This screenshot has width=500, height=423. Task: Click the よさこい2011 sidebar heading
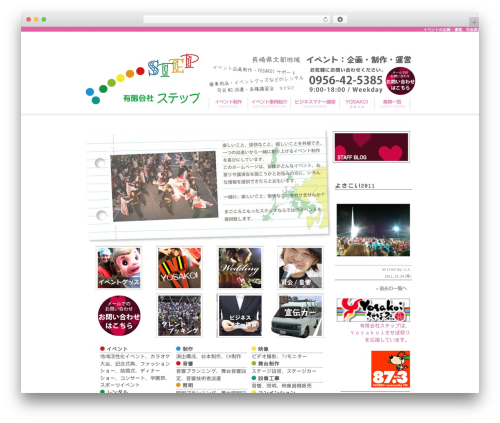[x=355, y=186]
